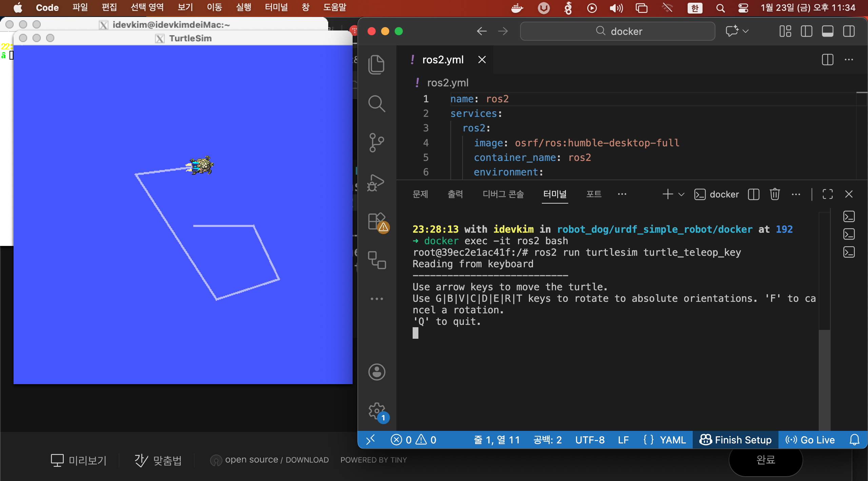Change indentation setting 공백: 2
The width and height of the screenshot is (868, 481).
point(547,440)
